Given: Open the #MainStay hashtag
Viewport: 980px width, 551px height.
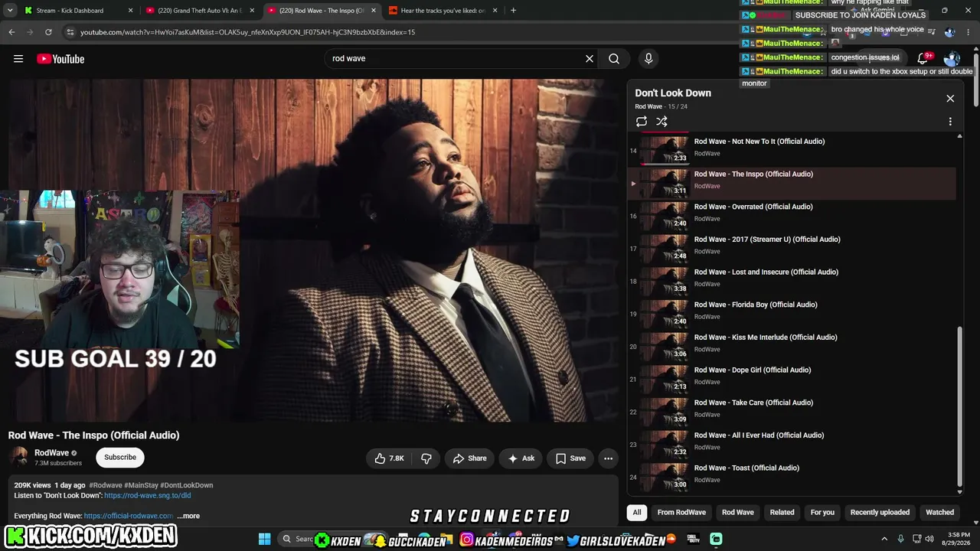Looking at the screenshot, I should pos(141,485).
